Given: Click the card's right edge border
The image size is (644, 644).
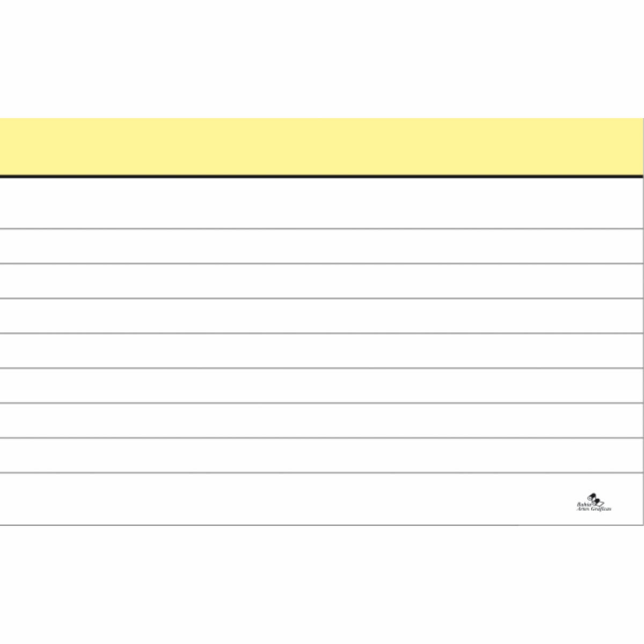Looking at the screenshot, I should [643, 349].
